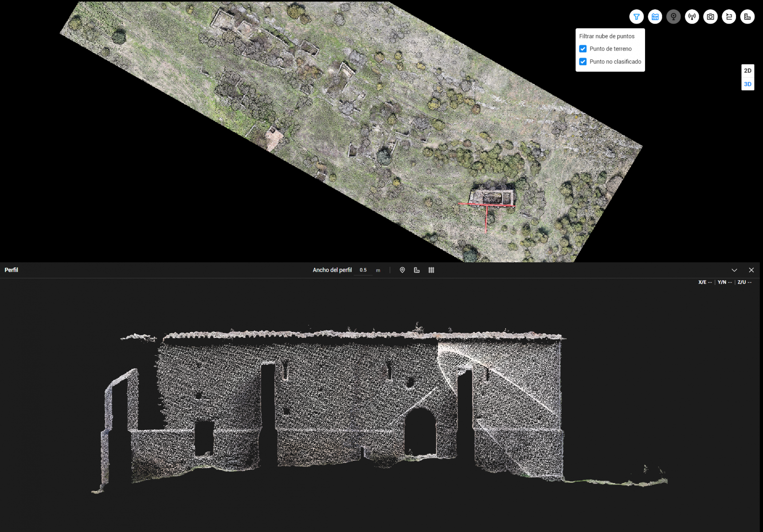Click the point cloud filter funnel icon
The height and width of the screenshot is (532, 763).
636,17
